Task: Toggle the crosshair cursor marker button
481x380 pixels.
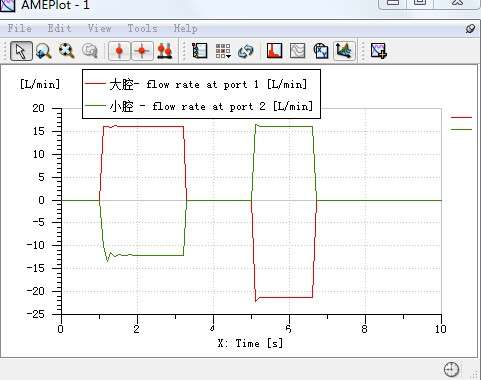Action: point(142,51)
